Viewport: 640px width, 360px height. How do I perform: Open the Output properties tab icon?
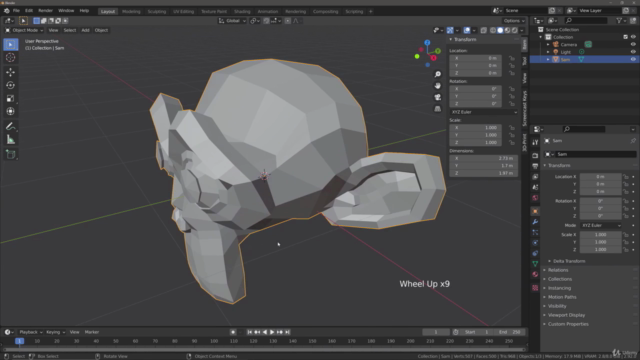(535, 166)
